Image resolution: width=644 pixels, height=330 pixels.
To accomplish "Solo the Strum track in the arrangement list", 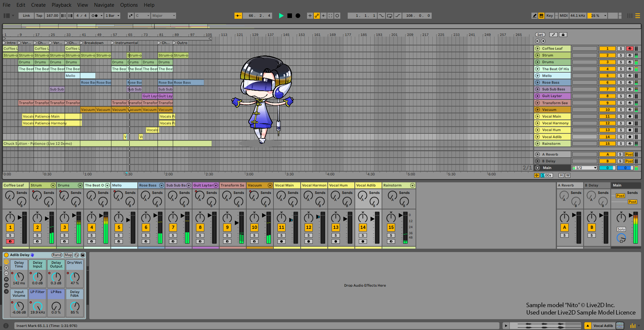I will (x=620, y=55).
